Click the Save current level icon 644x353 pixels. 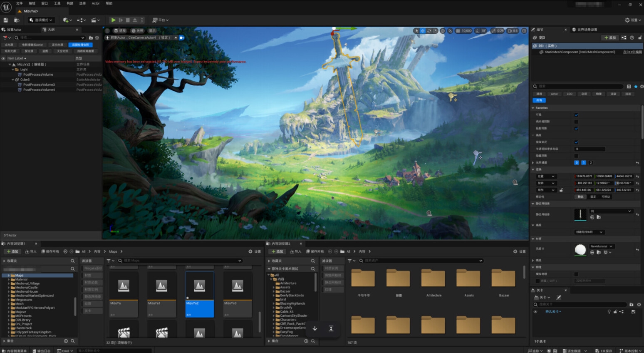click(x=6, y=20)
